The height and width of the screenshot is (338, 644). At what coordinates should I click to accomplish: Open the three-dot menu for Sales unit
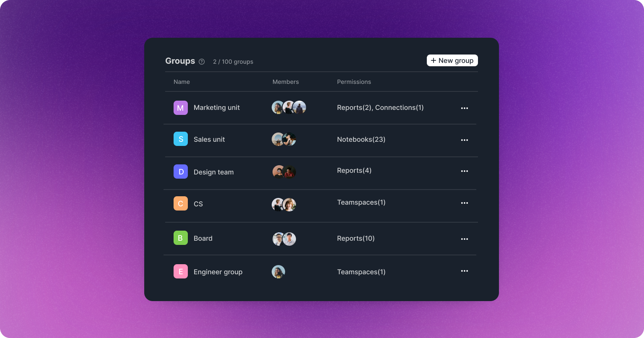(464, 140)
